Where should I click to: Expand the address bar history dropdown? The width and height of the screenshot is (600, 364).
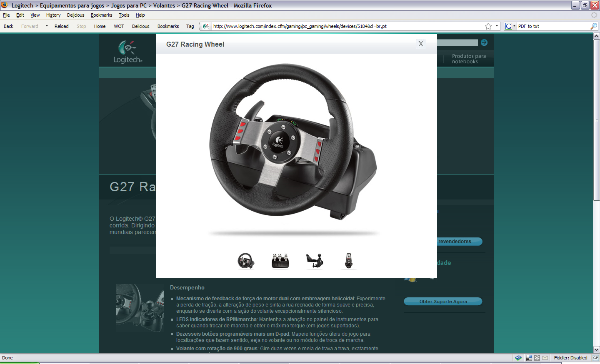click(x=497, y=26)
